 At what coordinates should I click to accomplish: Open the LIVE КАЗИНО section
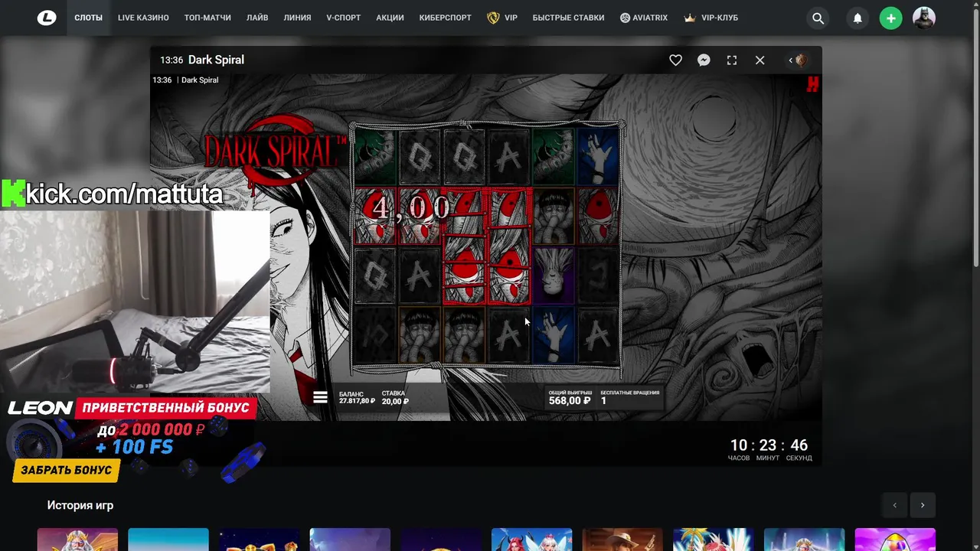pos(143,18)
